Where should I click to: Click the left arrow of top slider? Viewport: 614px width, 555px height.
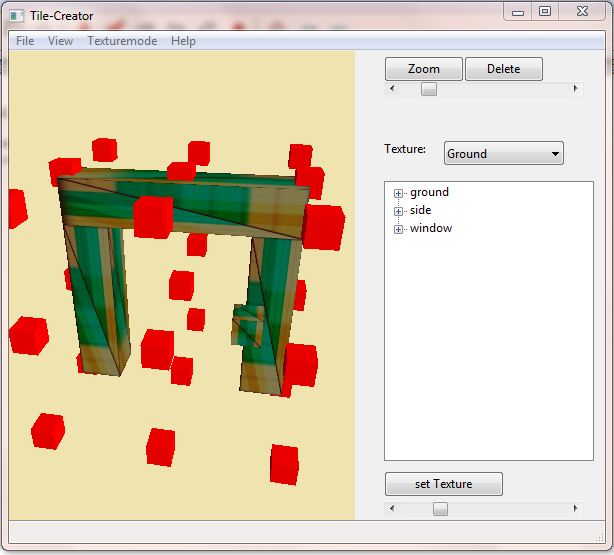tap(391, 89)
